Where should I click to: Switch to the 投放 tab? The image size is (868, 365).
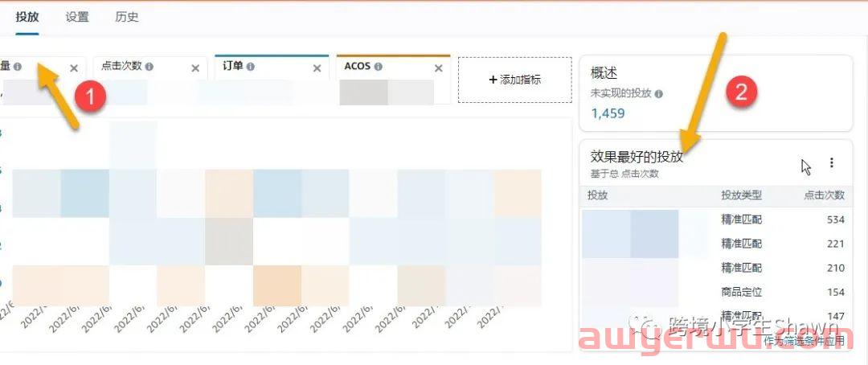[27, 17]
